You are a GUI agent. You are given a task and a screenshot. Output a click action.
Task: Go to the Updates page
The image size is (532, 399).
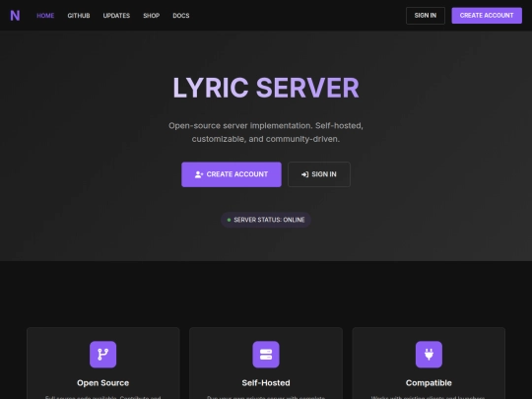pyautogui.click(x=116, y=16)
